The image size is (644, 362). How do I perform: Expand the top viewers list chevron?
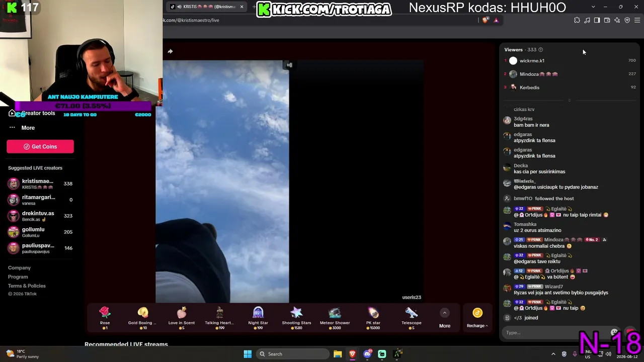coord(570,100)
